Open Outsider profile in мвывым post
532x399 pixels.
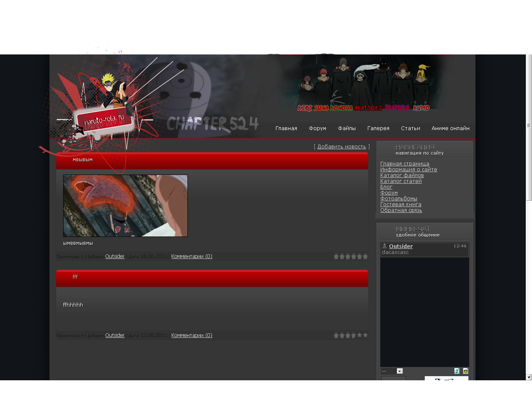pyautogui.click(x=115, y=256)
